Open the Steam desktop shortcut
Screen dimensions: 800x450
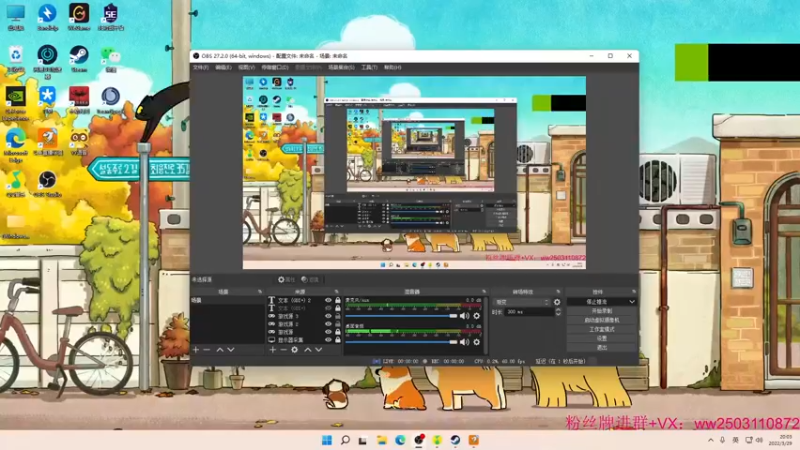(79, 58)
